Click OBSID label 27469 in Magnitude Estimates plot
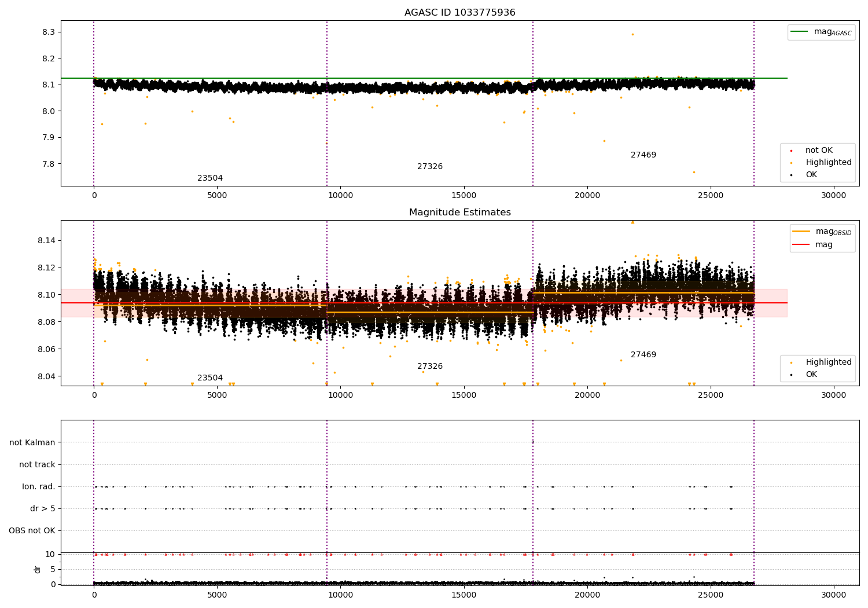This screenshot has height=608, width=868. coord(643,355)
